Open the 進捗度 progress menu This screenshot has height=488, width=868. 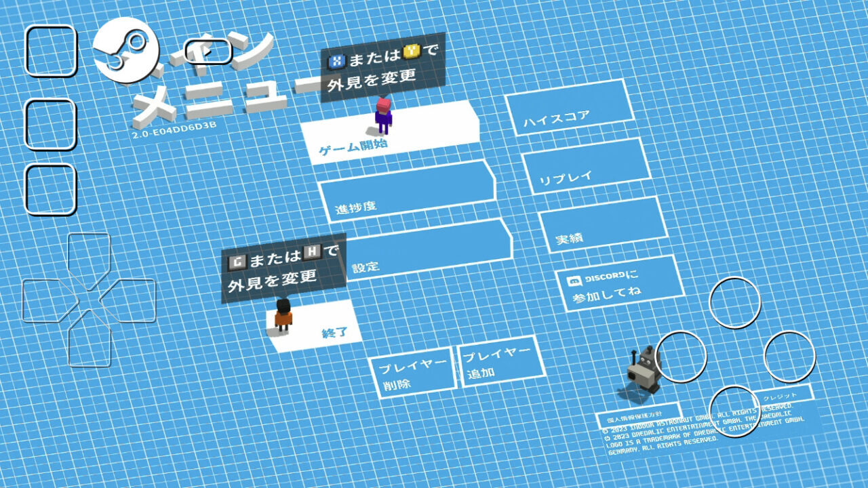(407, 192)
